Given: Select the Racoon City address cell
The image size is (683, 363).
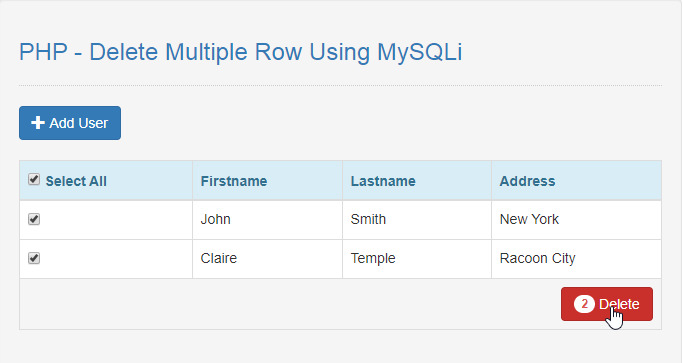Looking at the screenshot, I should point(576,259).
